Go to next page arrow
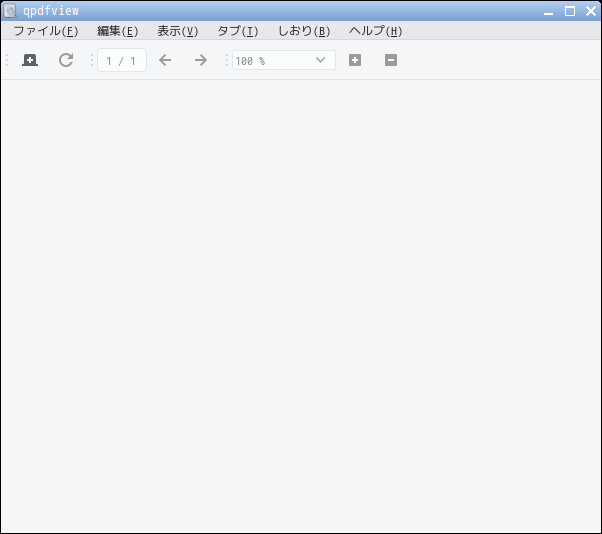602x534 pixels. click(x=201, y=60)
